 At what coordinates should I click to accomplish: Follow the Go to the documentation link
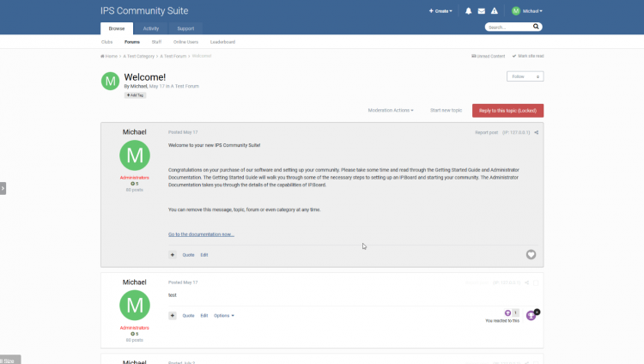(x=201, y=234)
